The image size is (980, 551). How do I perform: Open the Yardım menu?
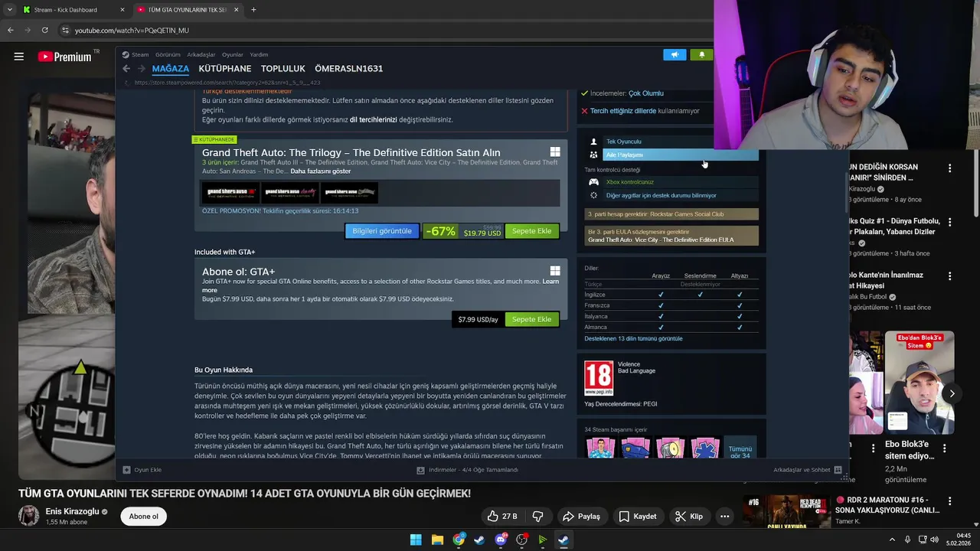point(259,54)
